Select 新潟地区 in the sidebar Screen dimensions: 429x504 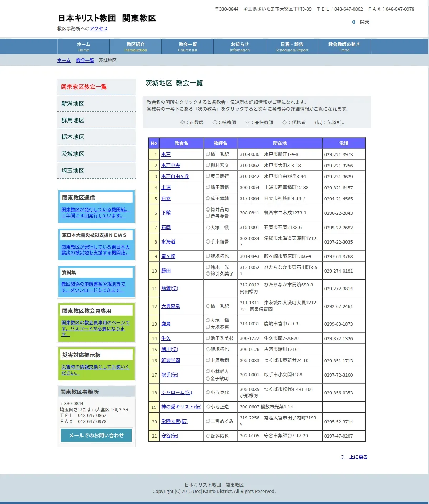[96, 103]
